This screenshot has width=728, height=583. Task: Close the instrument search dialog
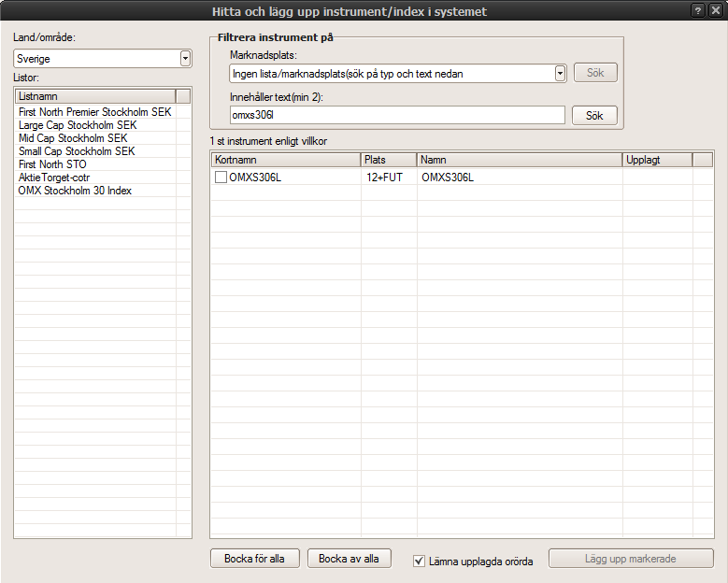pyautogui.click(x=715, y=11)
